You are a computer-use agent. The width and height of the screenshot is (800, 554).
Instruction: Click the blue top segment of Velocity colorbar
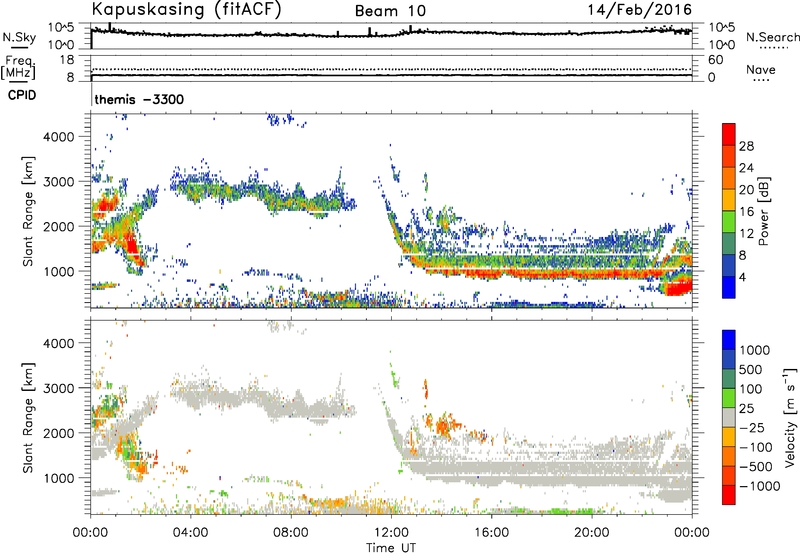(x=729, y=340)
